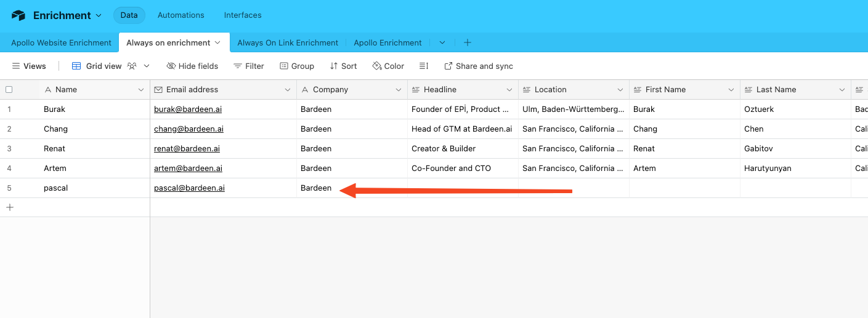The width and height of the screenshot is (868, 318).
Task: Open the Color options
Action: coord(388,66)
